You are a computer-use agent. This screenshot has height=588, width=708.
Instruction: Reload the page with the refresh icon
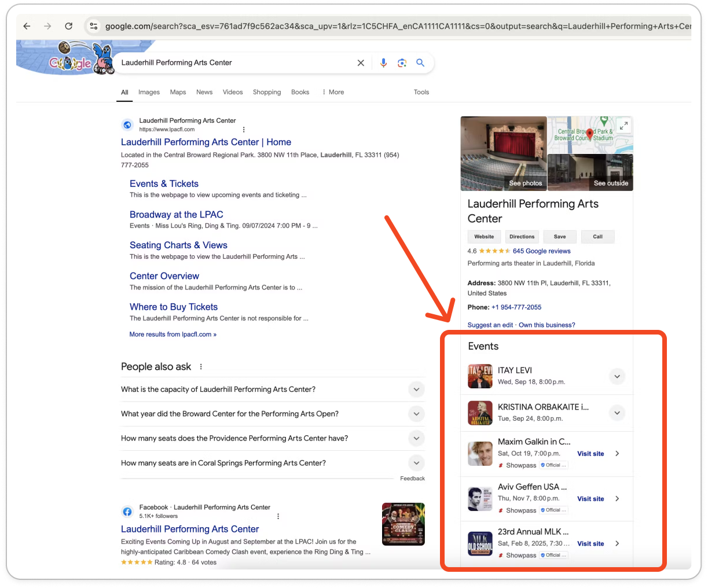tap(69, 26)
